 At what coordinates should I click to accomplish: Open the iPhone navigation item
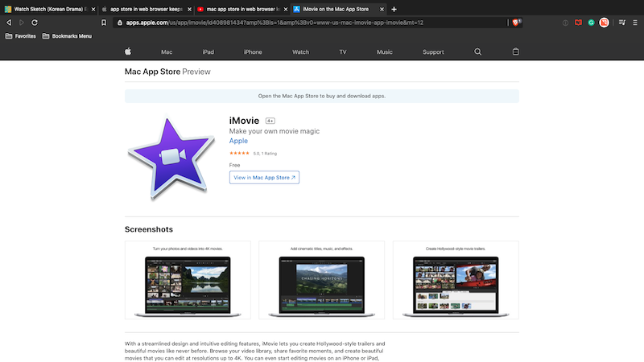[x=253, y=52]
